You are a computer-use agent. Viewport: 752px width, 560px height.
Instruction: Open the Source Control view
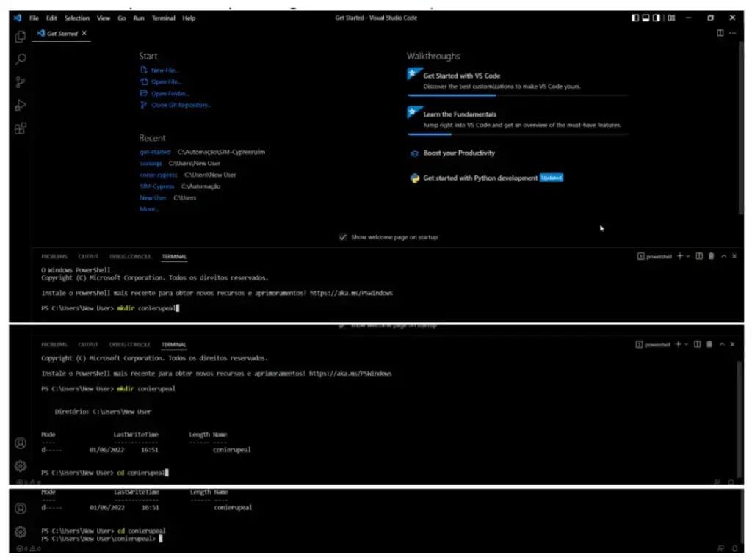(x=21, y=82)
